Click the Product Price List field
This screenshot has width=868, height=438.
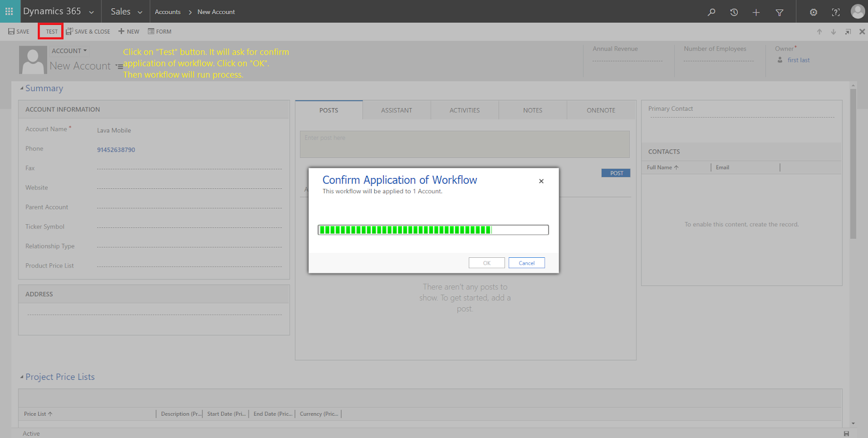[189, 266]
